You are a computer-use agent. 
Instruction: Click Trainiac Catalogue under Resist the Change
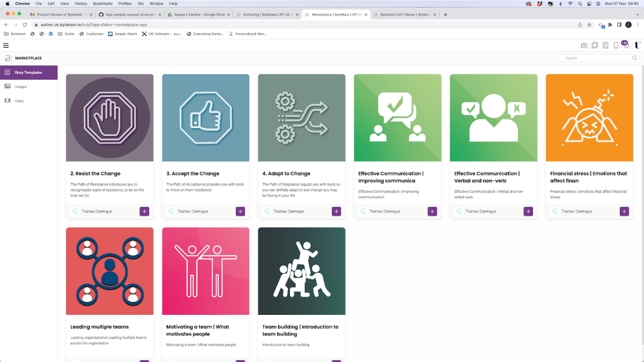pos(97,211)
